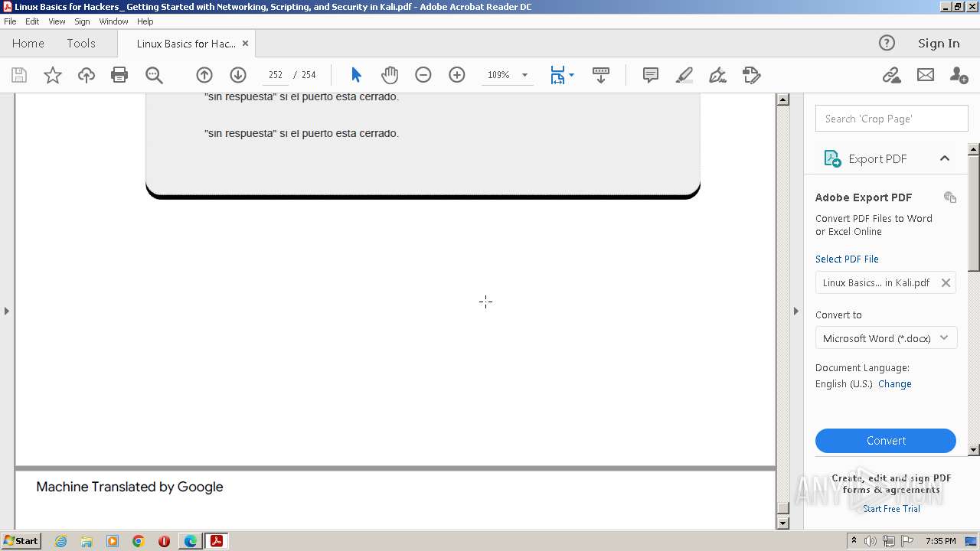
Task: Click document scrollbar down arrow
Action: point(782,523)
